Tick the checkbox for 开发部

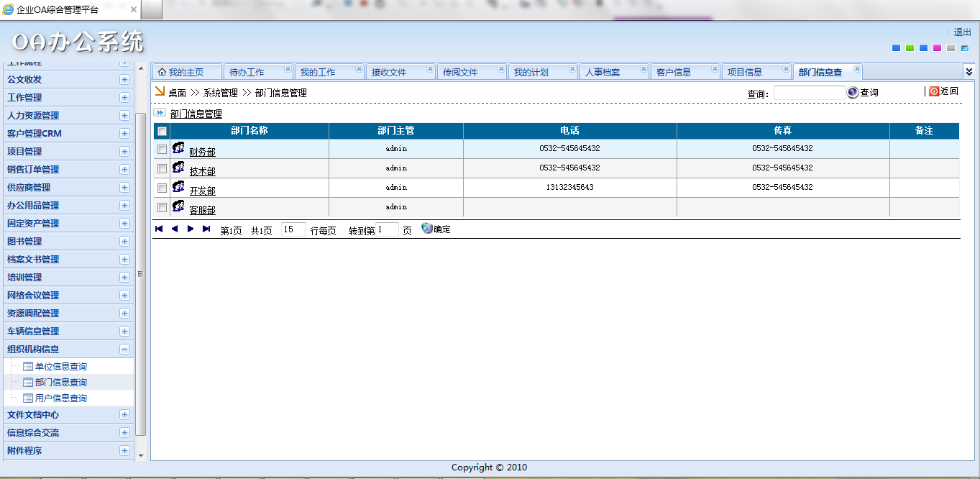pyautogui.click(x=162, y=188)
